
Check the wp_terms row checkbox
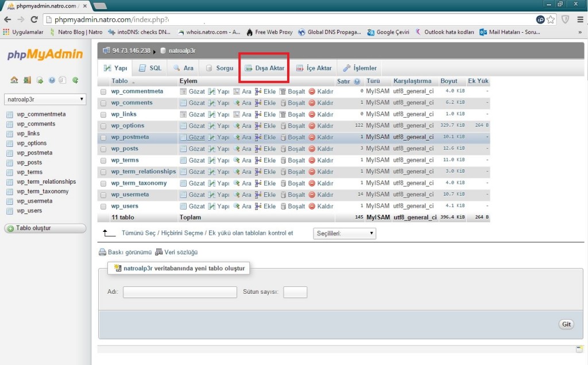(x=103, y=161)
